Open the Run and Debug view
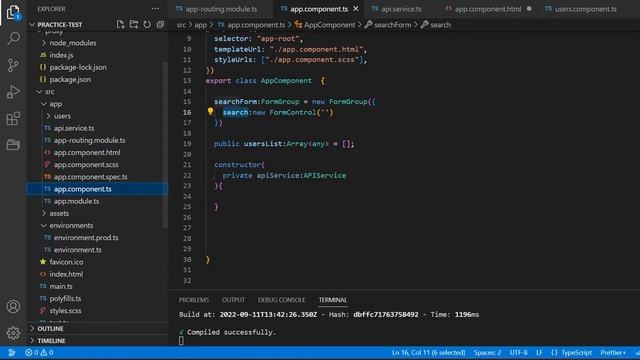 13,92
